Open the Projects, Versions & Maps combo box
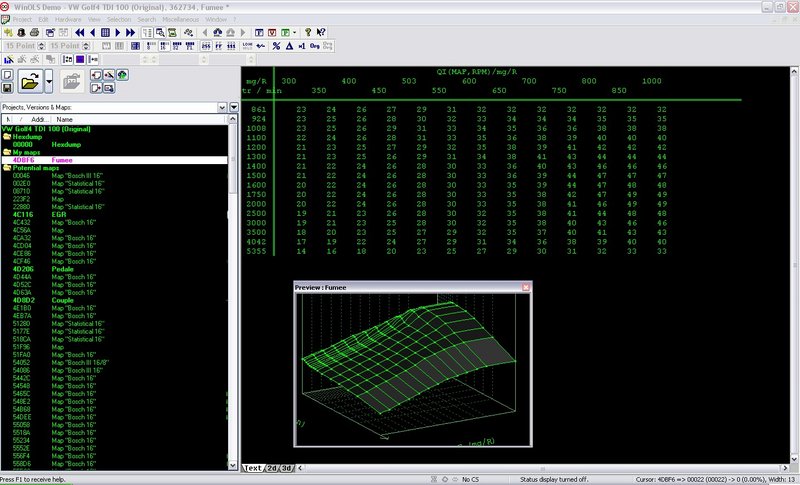This screenshot has height=485, width=800. 114,107
